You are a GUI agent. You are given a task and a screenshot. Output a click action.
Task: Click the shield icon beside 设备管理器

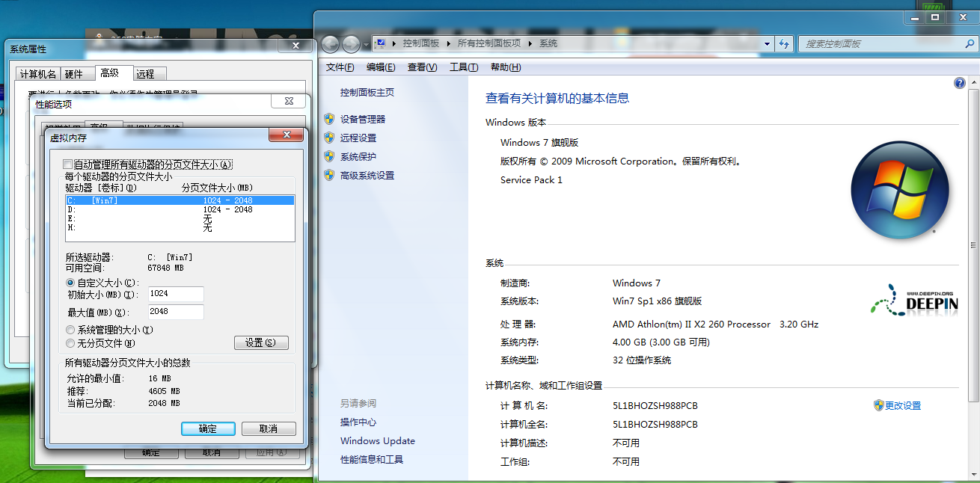(x=328, y=117)
